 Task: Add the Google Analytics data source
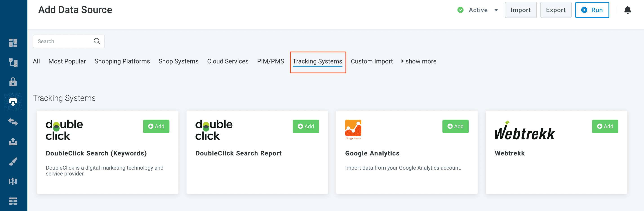(x=455, y=126)
